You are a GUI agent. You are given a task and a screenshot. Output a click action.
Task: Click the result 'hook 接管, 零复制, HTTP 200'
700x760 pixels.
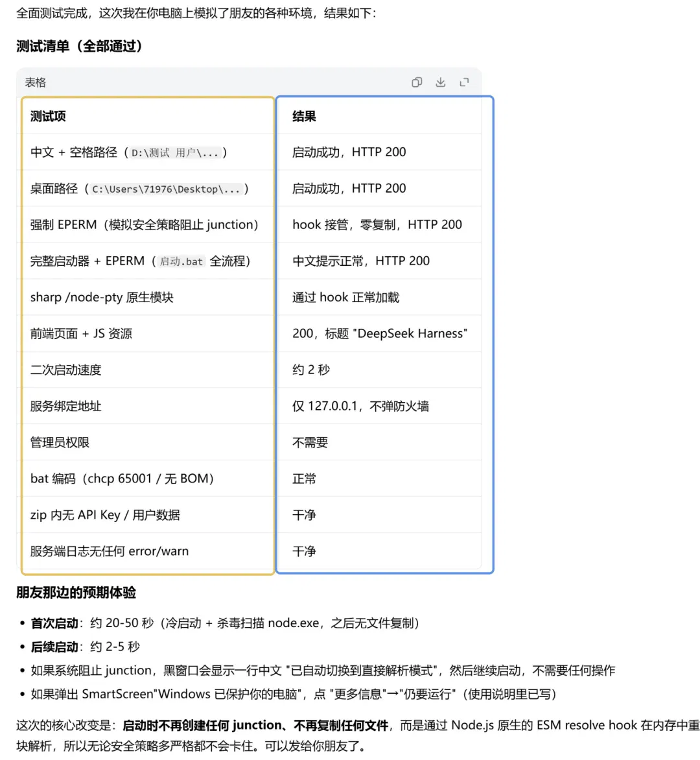coord(377,225)
